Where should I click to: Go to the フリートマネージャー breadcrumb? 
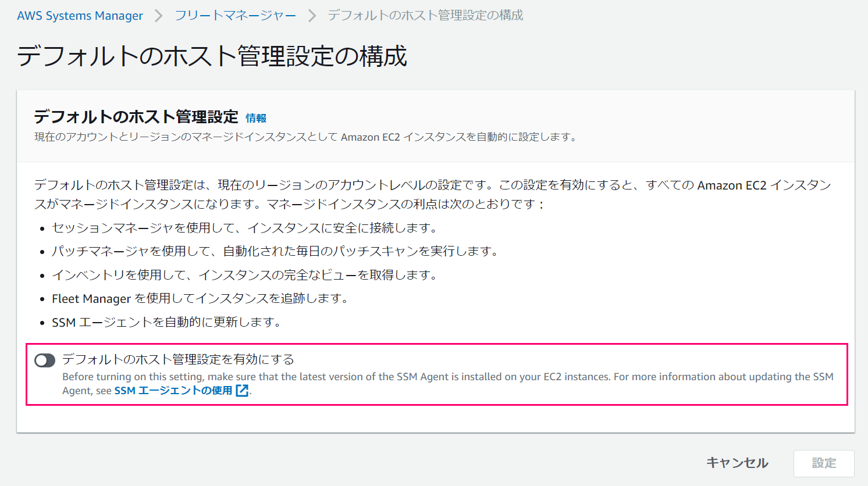[x=236, y=16]
